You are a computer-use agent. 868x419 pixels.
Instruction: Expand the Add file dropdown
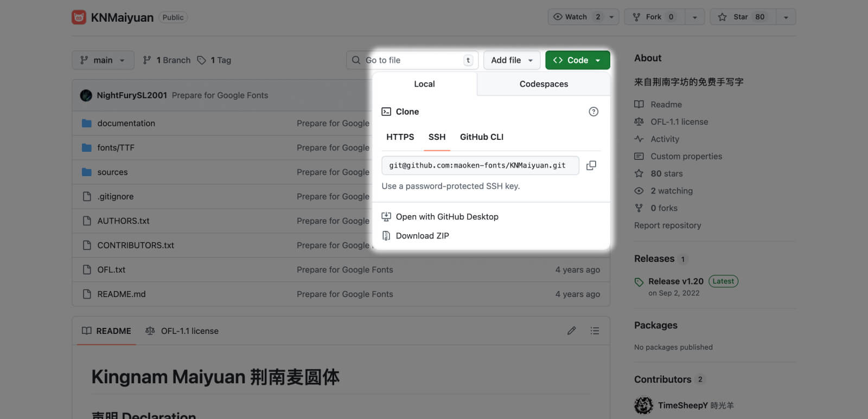point(512,60)
